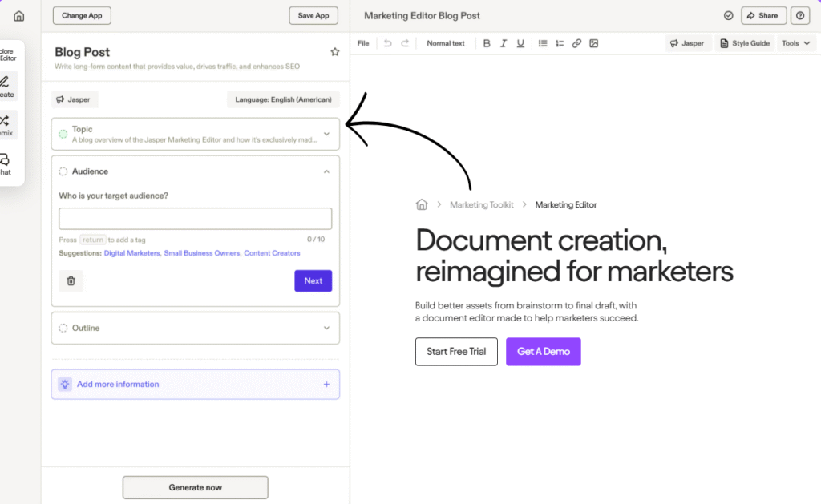Insert a link in the editor toolbar
Viewport: 821px width, 504px height.
point(576,43)
